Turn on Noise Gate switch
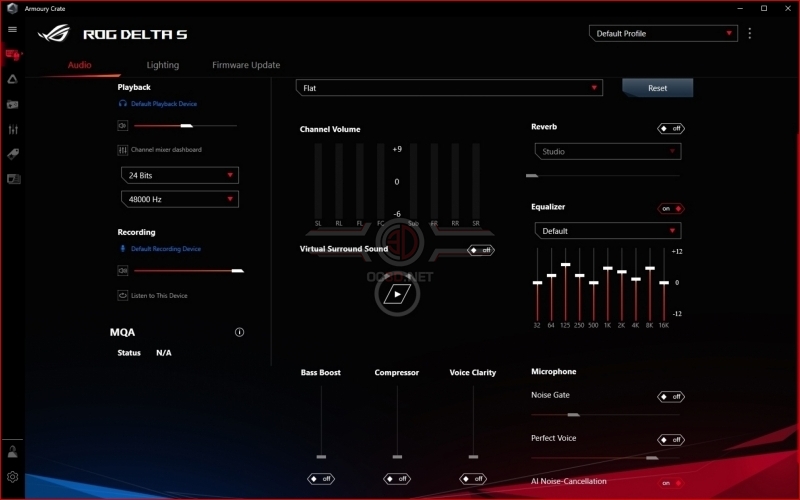Image resolution: width=800 pixels, height=500 pixels. 671,396
